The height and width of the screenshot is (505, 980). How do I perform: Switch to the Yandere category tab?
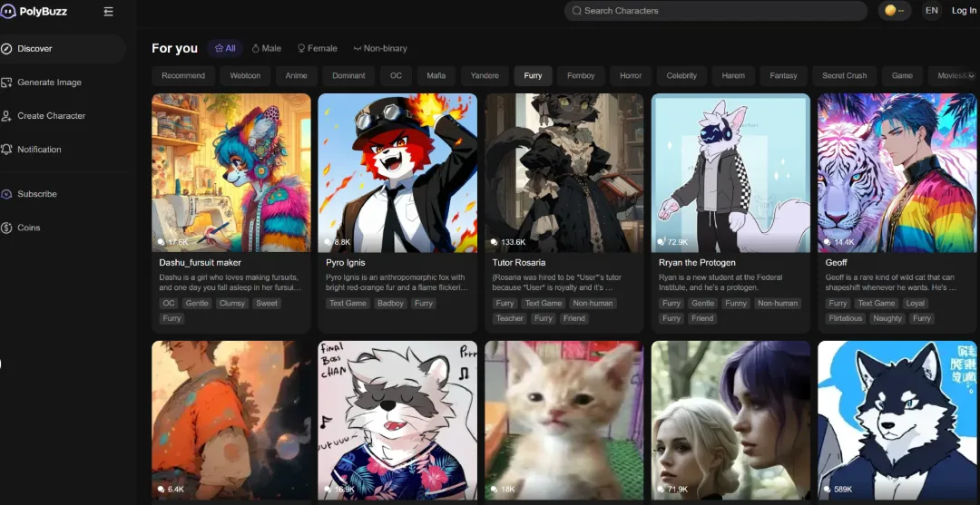tap(485, 76)
